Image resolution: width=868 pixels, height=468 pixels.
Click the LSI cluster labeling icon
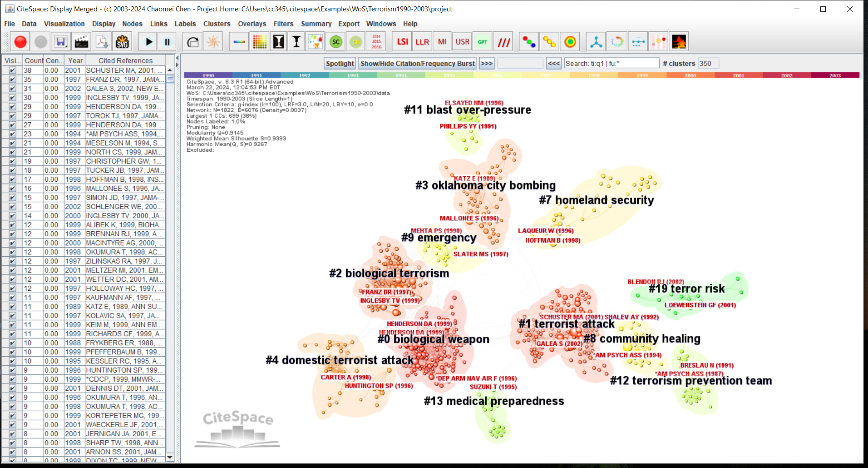[x=402, y=42]
